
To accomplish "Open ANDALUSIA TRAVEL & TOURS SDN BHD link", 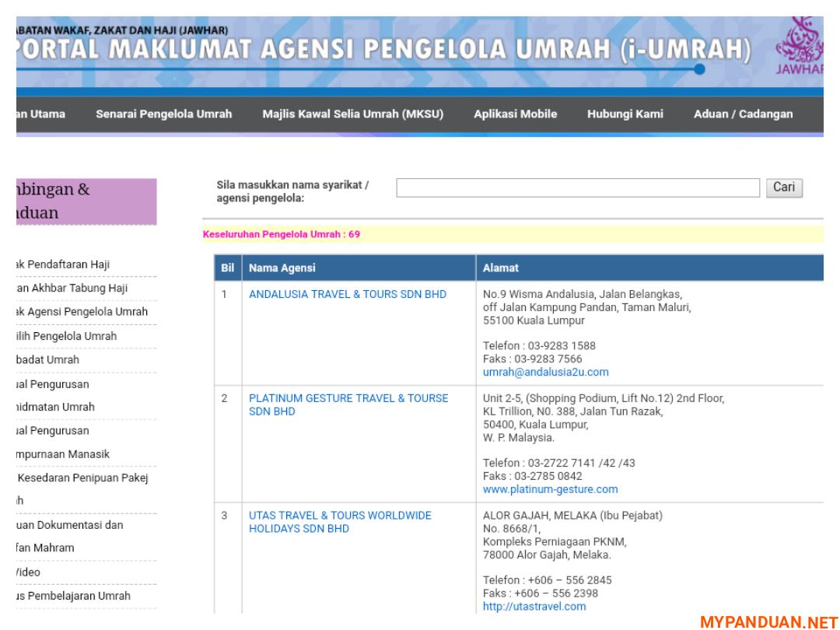I will (x=347, y=294).
